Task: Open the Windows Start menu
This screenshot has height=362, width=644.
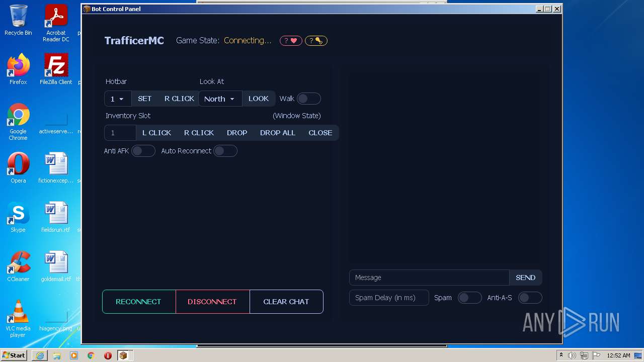Action: (14, 355)
